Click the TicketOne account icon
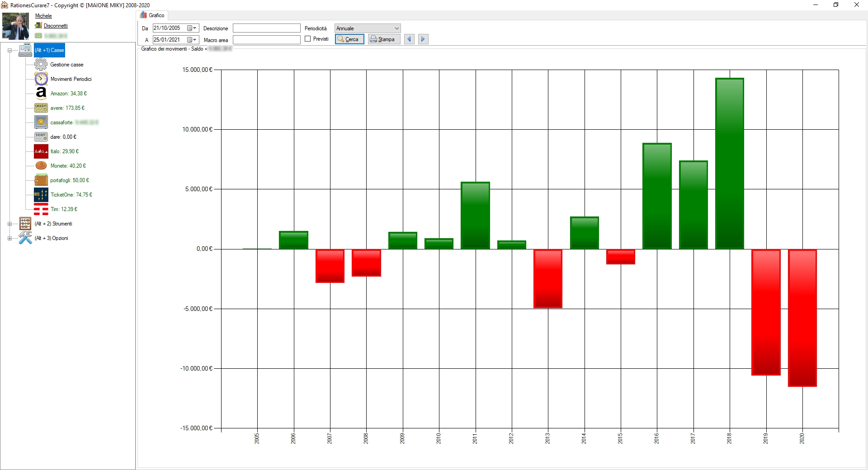 [x=41, y=195]
